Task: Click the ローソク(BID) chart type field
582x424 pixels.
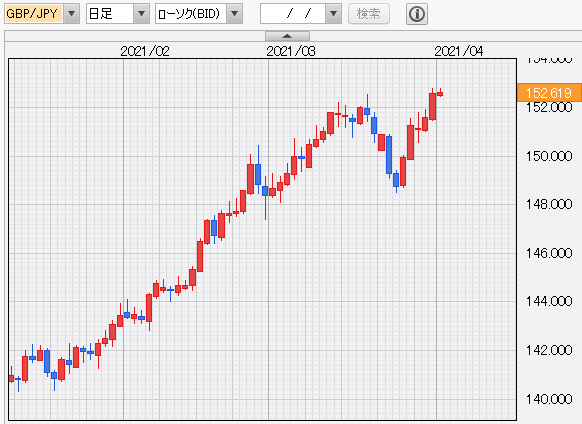Action: (191, 14)
